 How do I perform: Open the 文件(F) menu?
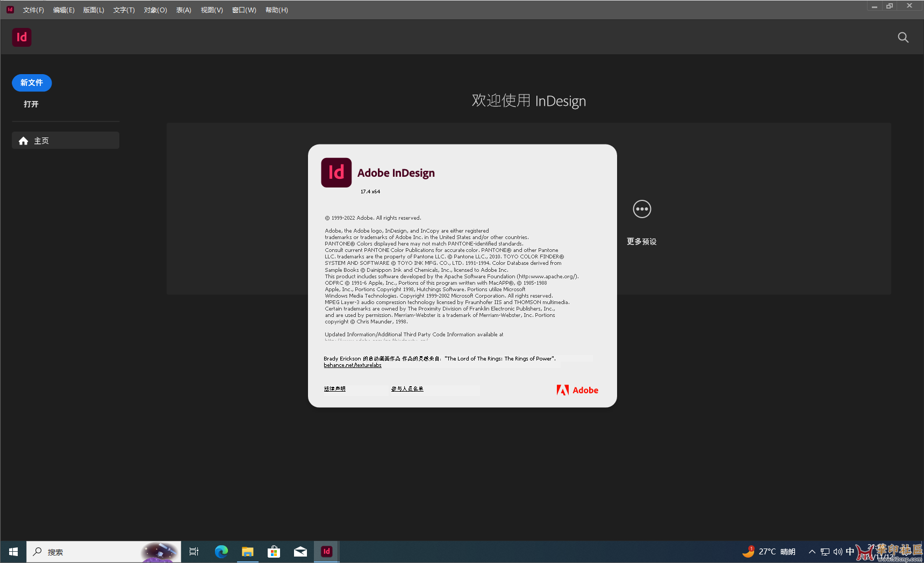[33, 10]
